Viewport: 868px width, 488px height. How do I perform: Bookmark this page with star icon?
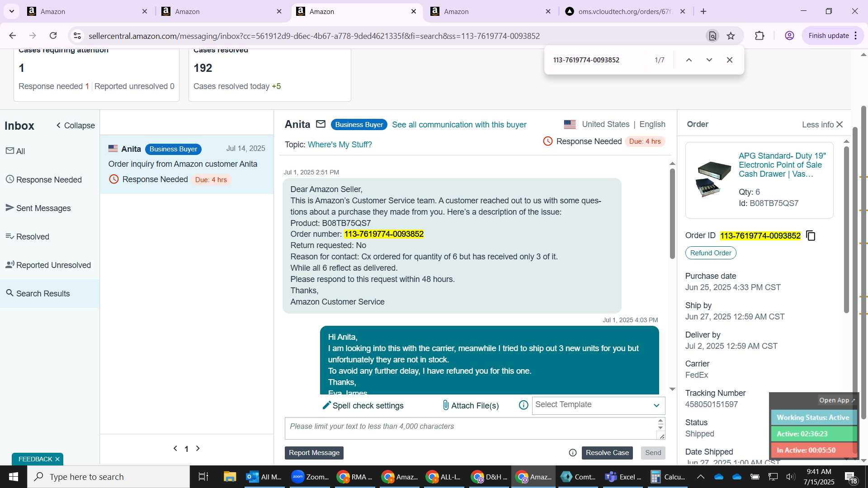tap(731, 36)
